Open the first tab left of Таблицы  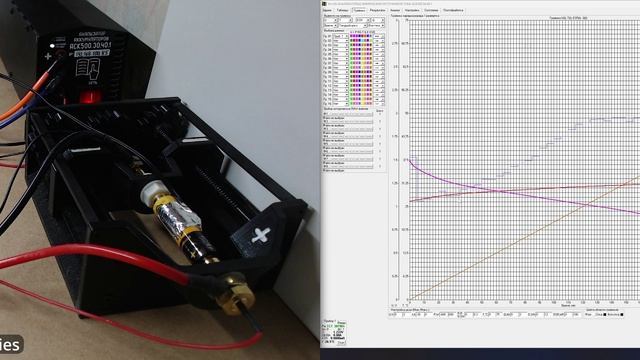coord(327,10)
